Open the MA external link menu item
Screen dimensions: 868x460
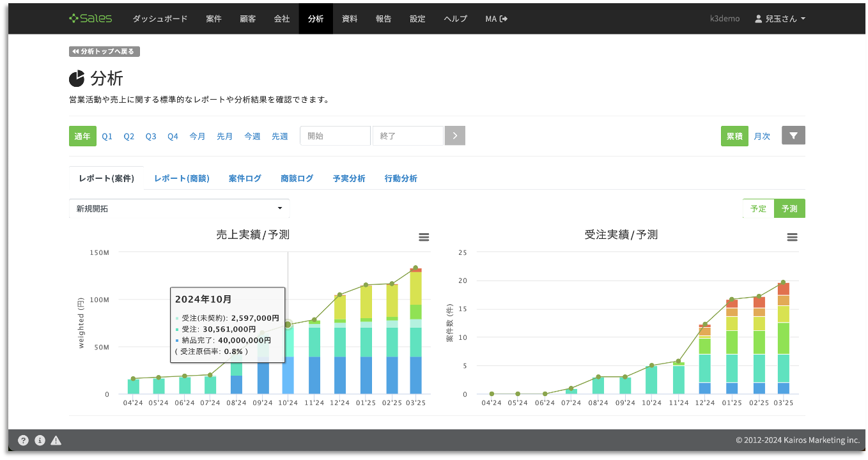(496, 19)
